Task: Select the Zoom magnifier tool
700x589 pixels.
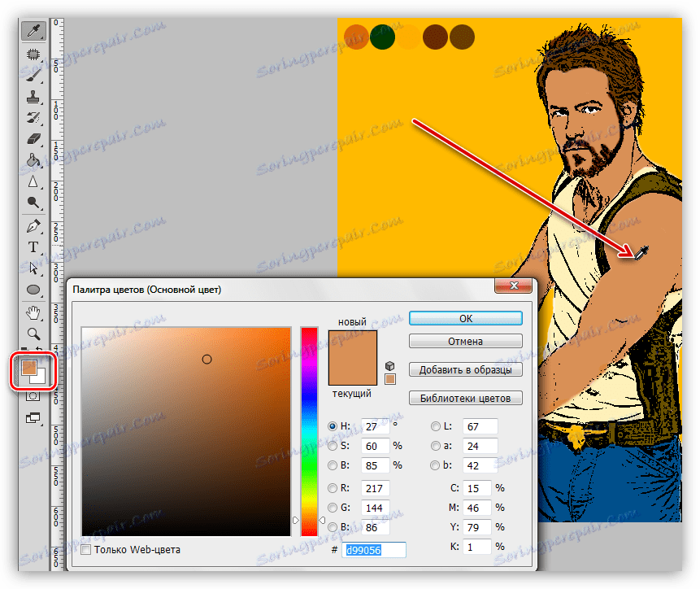Action: (x=34, y=334)
